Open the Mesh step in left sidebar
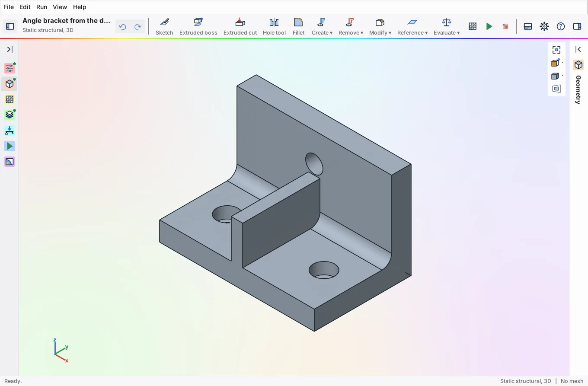The image size is (588, 386). click(x=10, y=99)
